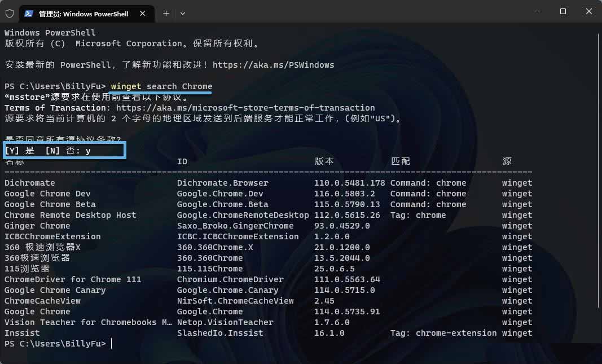
Task: Open a new tab with plus button
Action: 166,14
